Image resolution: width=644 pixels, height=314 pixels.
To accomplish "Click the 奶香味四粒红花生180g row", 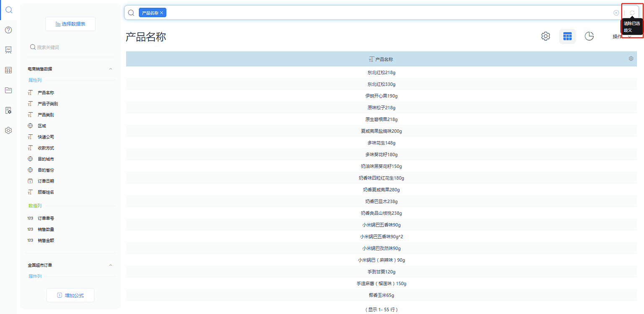I will click(382, 178).
